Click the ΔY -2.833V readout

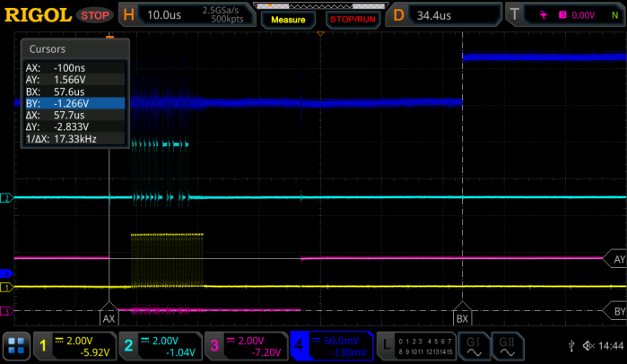pyautogui.click(x=74, y=126)
